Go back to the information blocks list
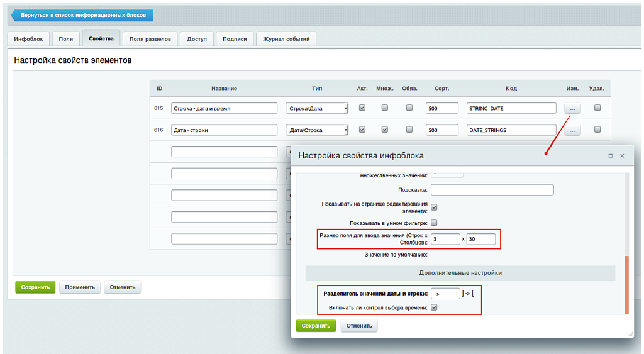This screenshot has height=354, width=644. pos(82,15)
